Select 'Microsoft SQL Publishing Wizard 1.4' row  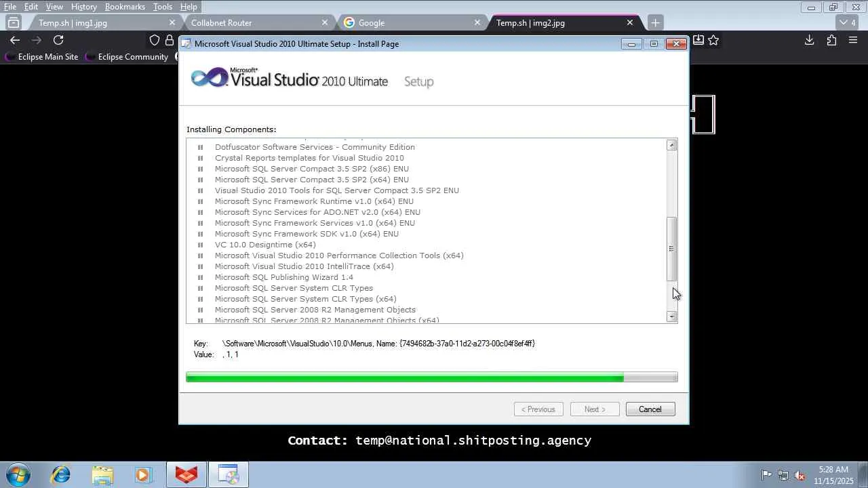(x=284, y=277)
